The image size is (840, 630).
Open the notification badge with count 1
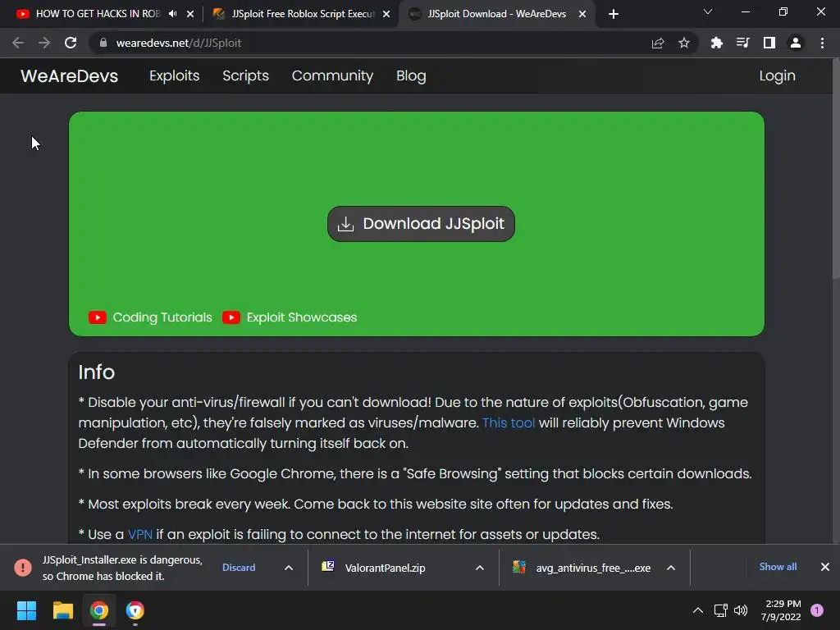[817, 610]
